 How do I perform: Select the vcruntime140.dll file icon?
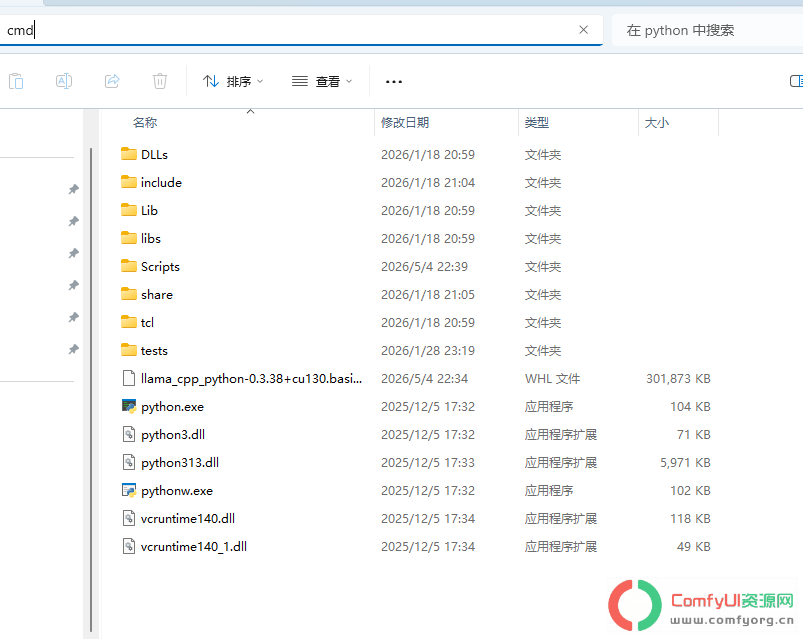pos(129,518)
